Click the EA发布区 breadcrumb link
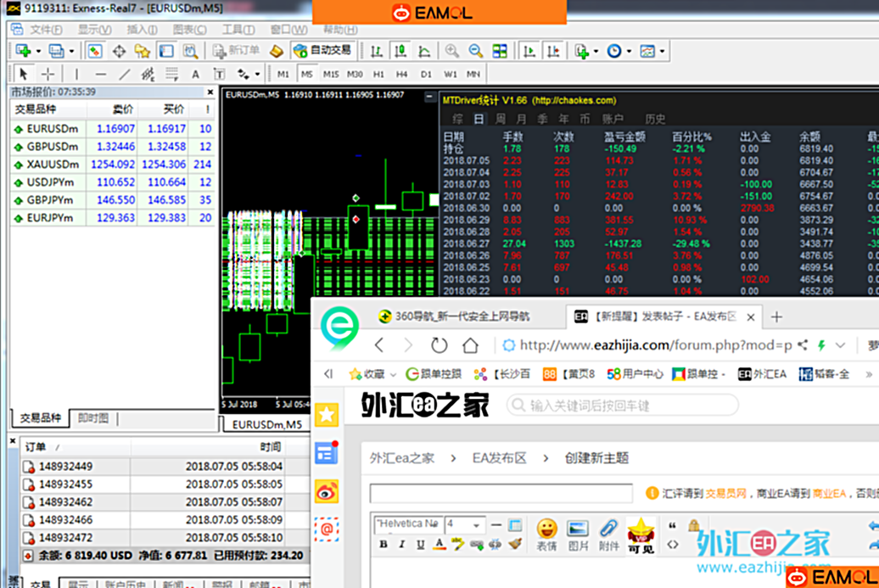 [500, 458]
